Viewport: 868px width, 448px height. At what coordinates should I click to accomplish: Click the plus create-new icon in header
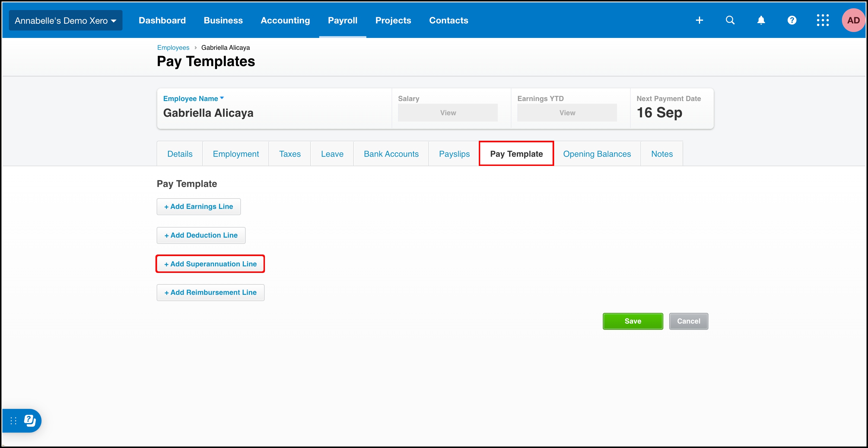point(699,20)
